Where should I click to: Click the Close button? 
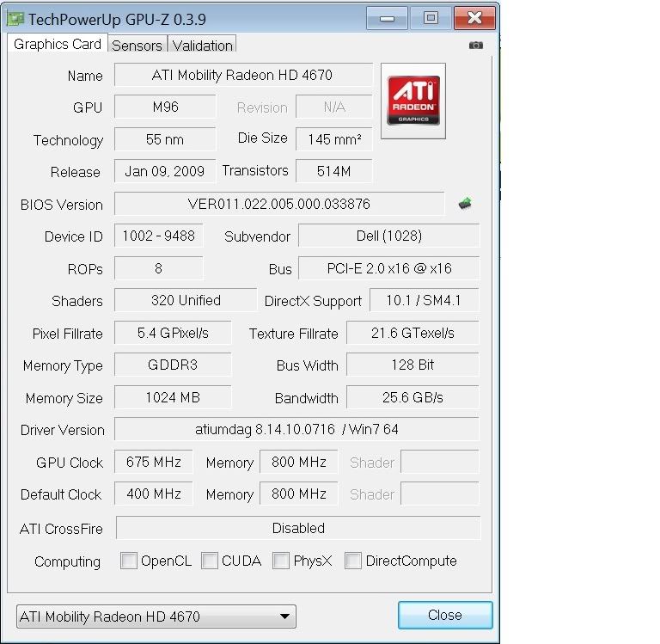[445, 615]
